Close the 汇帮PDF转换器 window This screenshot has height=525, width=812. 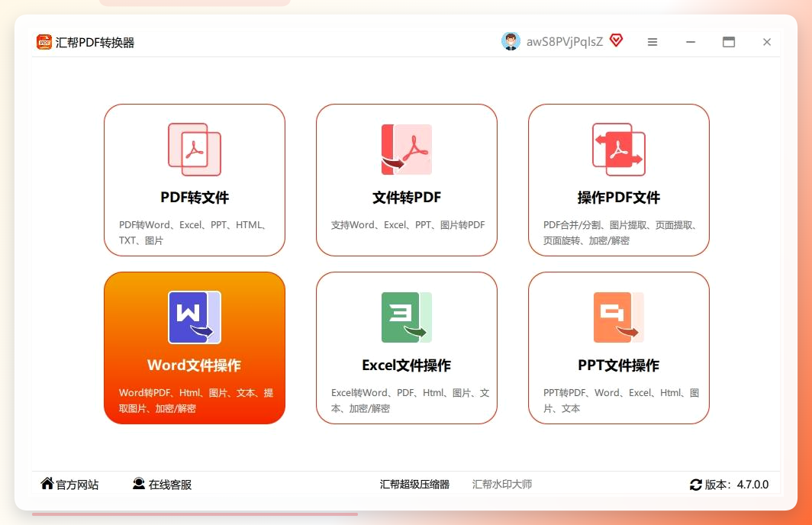pyautogui.click(x=767, y=42)
